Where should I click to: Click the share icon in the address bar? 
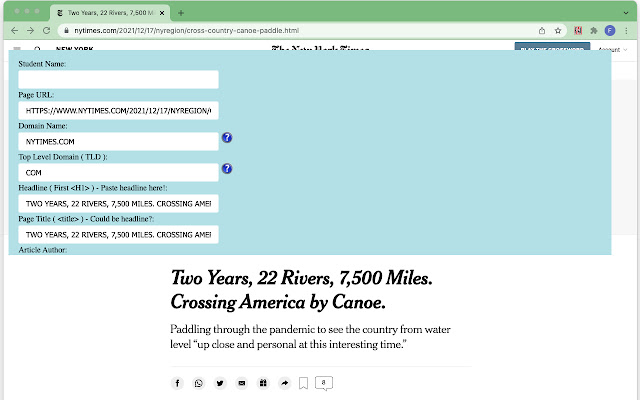pyautogui.click(x=542, y=31)
